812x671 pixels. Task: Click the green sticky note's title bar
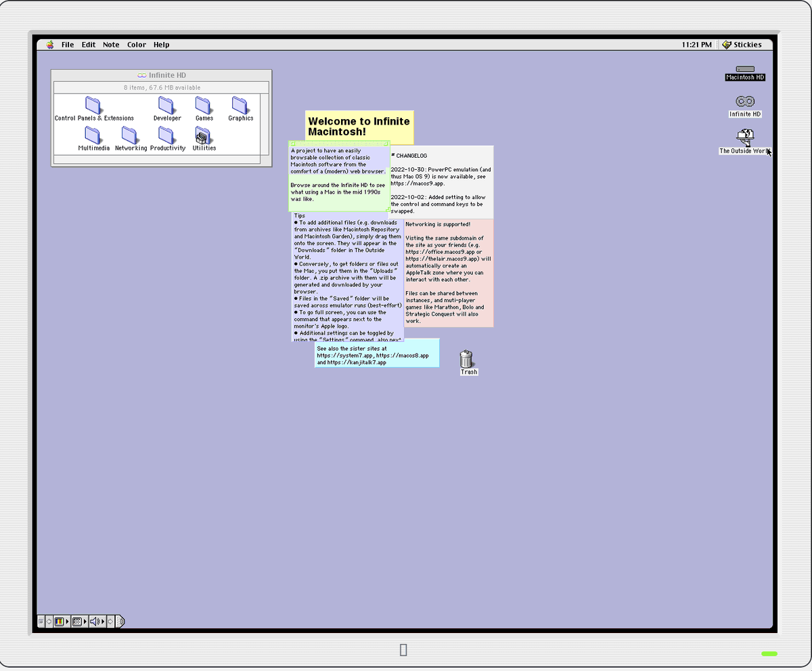(340, 144)
